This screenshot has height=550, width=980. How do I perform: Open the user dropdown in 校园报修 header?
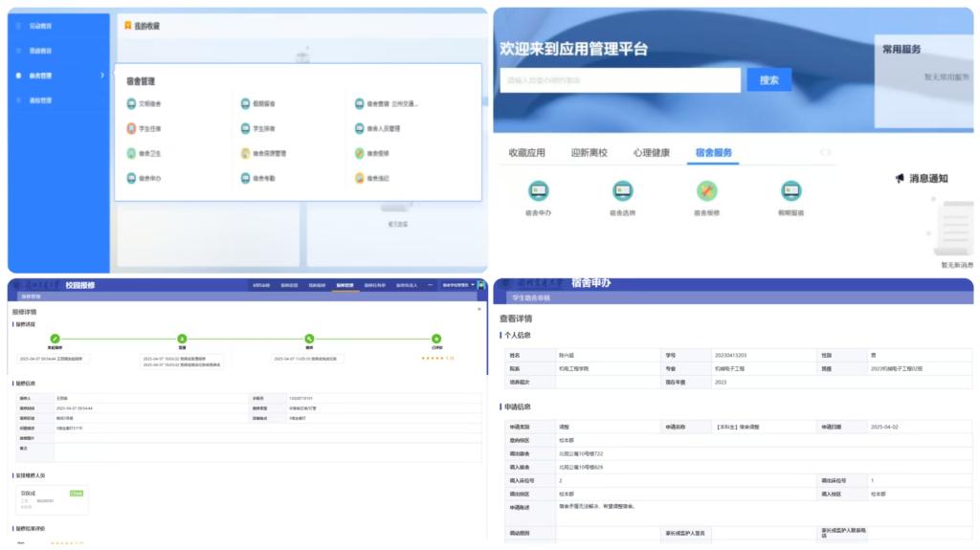tap(458, 285)
